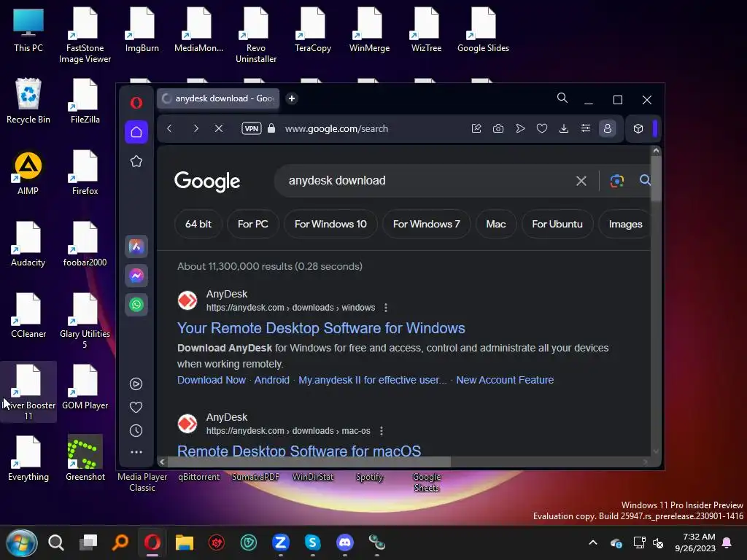747x560 pixels.
Task: Go forward with the forward arrow
Action: (196, 128)
